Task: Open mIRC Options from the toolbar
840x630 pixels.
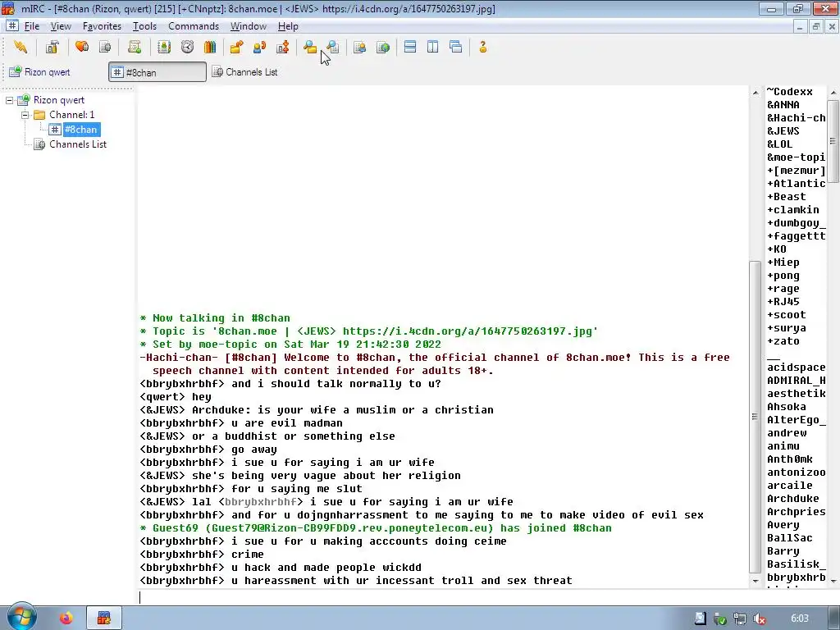Action: [x=52, y=47]
